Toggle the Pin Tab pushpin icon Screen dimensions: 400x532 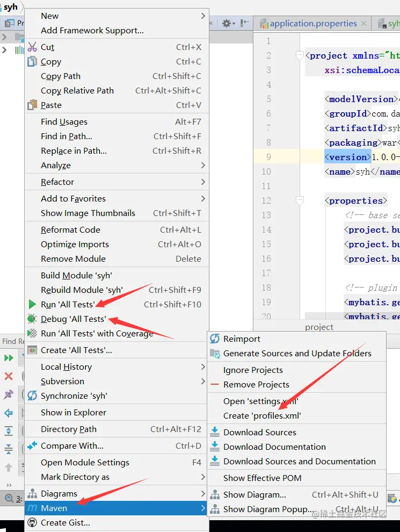pos(9,394)
